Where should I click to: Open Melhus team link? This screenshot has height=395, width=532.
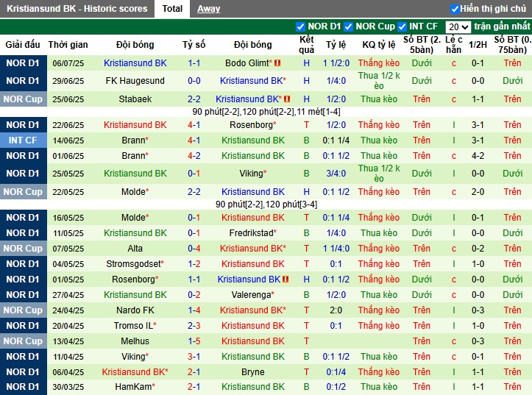coord(135,341)
